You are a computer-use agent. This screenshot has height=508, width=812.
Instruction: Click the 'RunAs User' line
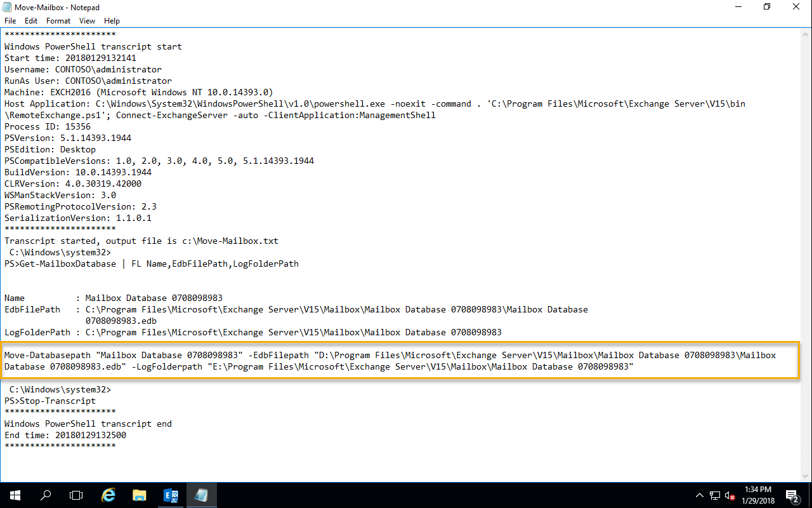pyautogui.click(x=88, y=81)
